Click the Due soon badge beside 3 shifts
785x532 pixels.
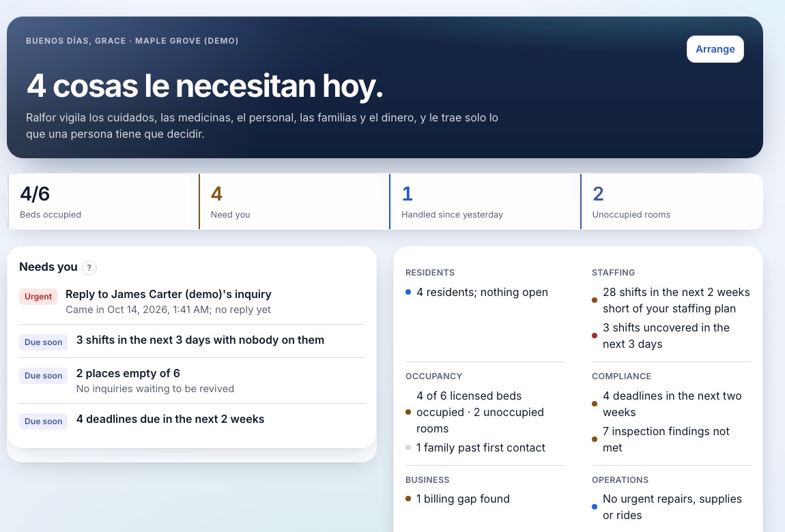[43, 342]
